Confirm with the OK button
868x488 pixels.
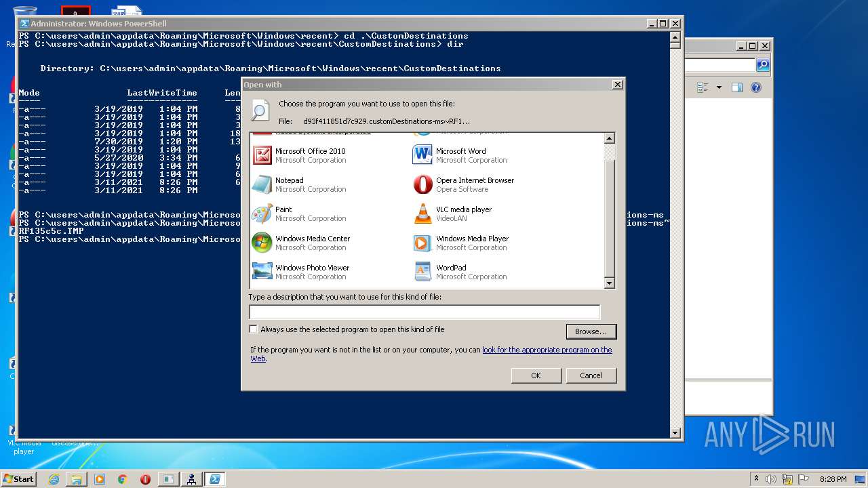(x=536, y=375)
